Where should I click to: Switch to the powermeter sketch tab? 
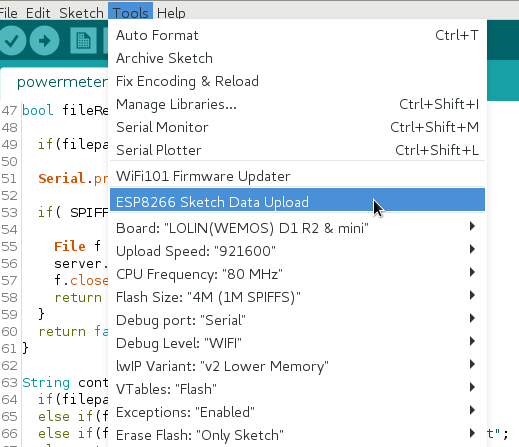coord(62,82)
